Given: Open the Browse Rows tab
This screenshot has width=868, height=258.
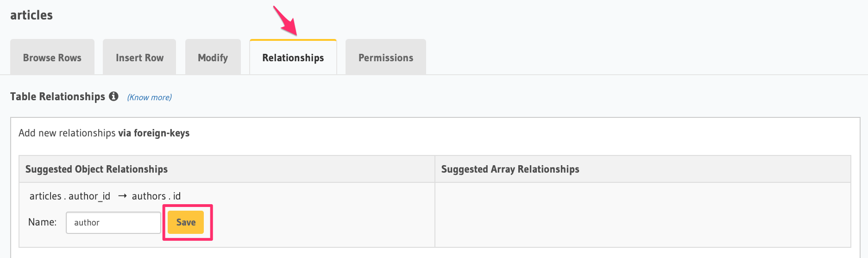Looking at the screenshot, I should (x=52, y=58).
